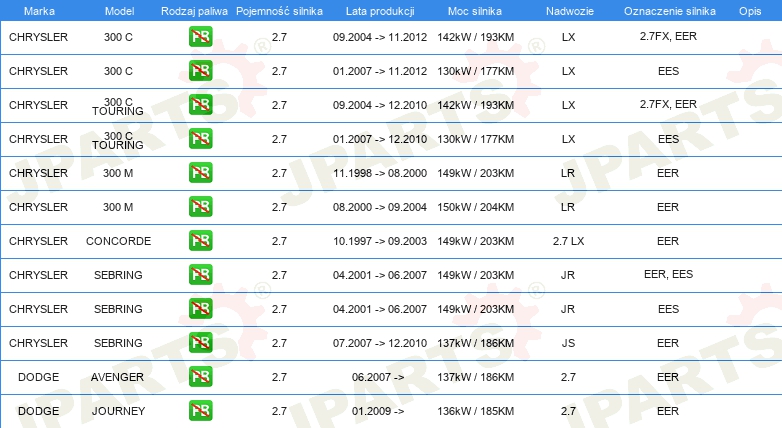Click fuel icon in Sebring EER, EES row

click(x=200, y=274)
